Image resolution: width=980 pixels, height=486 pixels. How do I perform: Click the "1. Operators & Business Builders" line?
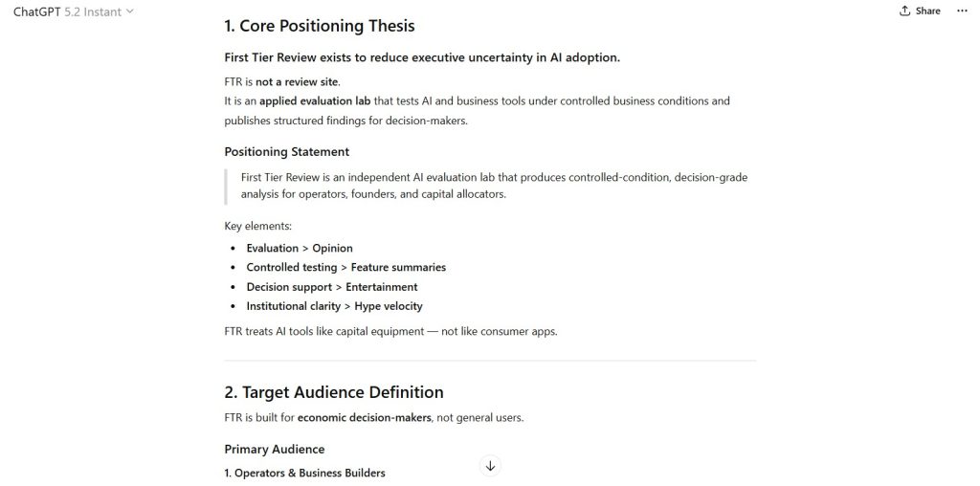click(x=304, y=473)
